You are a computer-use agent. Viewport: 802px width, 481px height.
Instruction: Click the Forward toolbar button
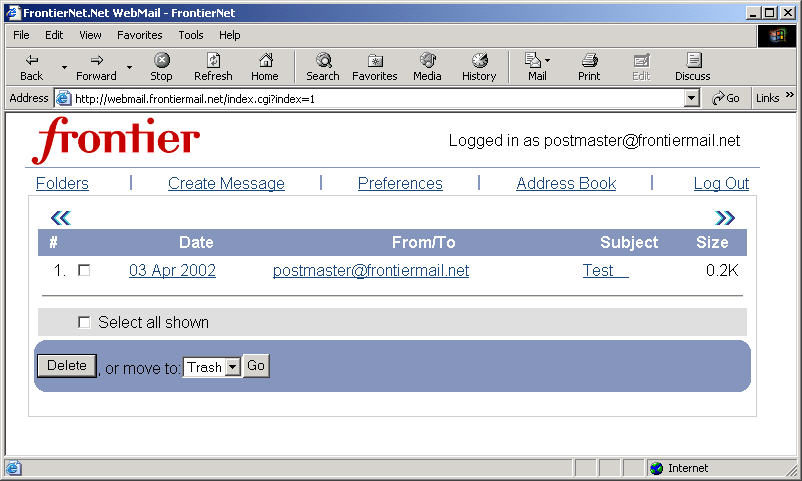pyautogui.click(x=96, y=67)
